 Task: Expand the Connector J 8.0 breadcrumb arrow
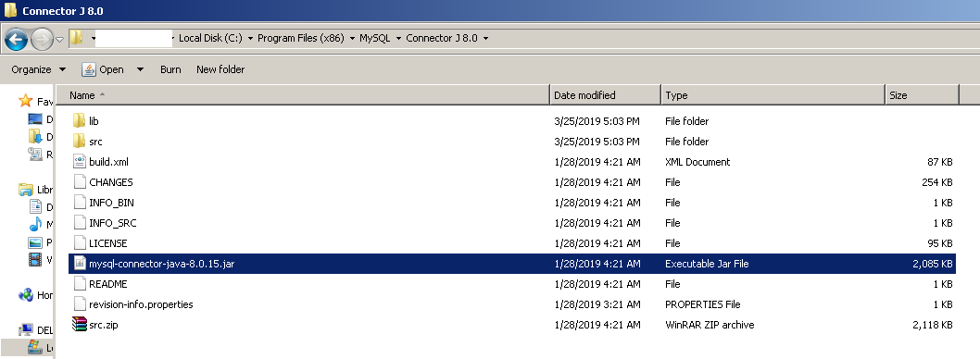click(x=485, y=39)
